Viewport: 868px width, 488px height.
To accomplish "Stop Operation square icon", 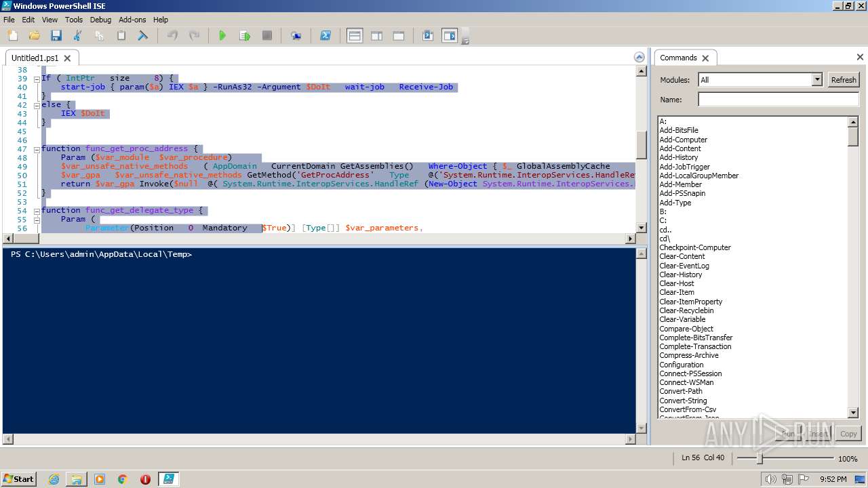I will 267,35.
